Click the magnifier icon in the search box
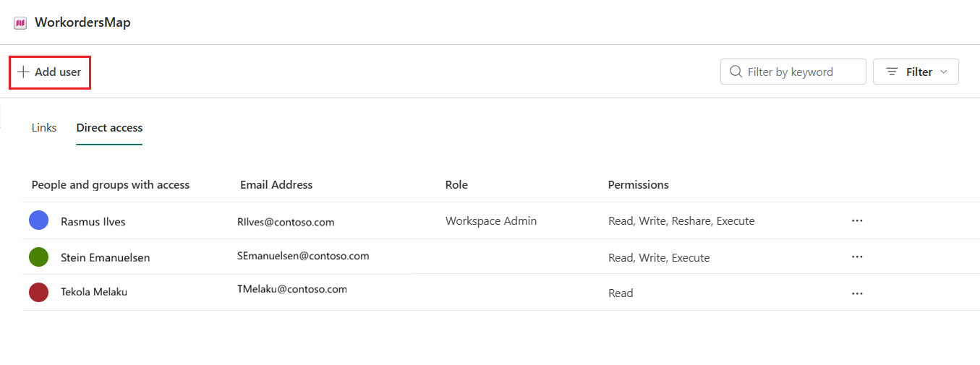 736,72
